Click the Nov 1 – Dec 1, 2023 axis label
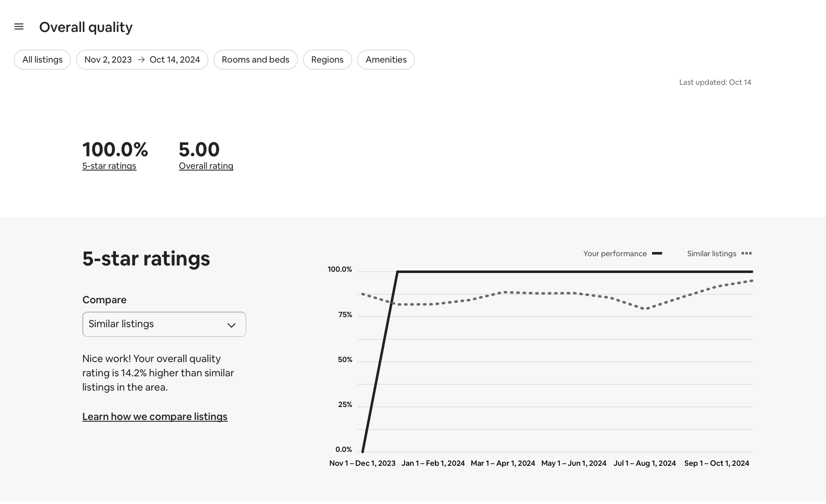 click(x=362, y=463)
